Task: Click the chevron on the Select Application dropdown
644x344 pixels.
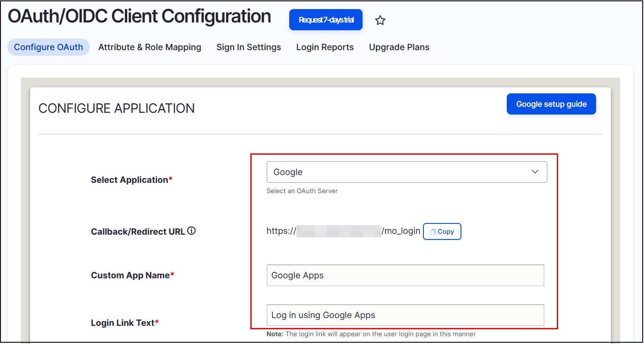Action: pyautogui.click(x=535, y=172)
